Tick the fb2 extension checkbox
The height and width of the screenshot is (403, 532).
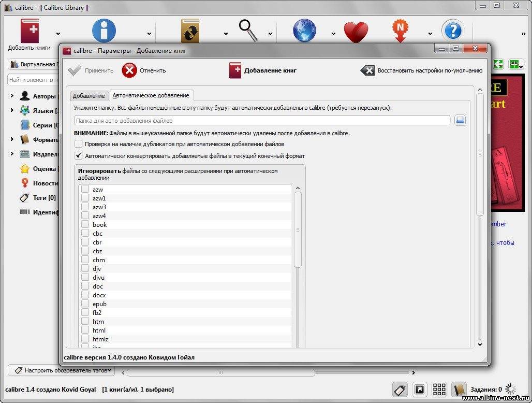[x=85, y=312]
